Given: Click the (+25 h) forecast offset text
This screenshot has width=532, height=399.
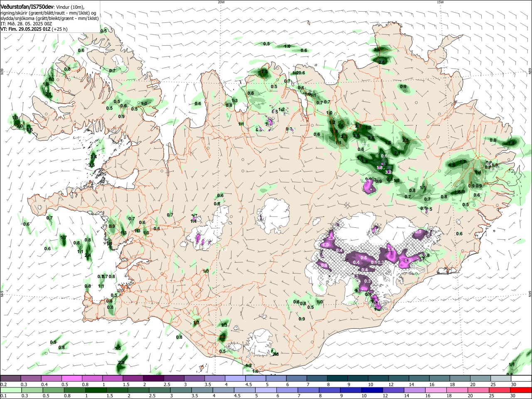Looking at the screenshot, I should [x=60, y=29].
